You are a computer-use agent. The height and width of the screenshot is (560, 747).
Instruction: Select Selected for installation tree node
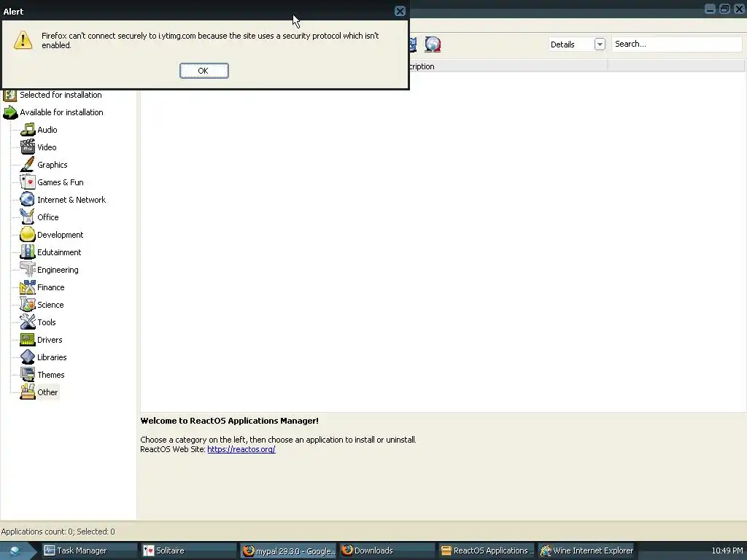point(61,95)
